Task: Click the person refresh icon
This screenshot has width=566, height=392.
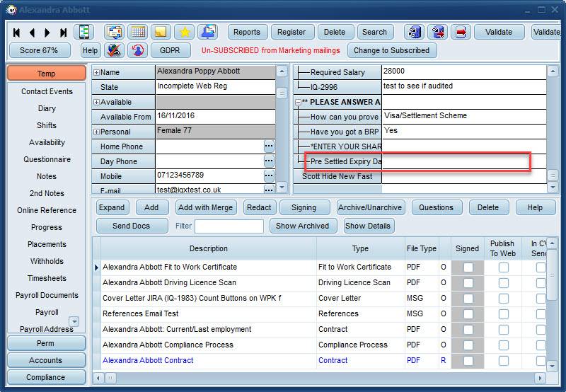Action: click(137, 50)
